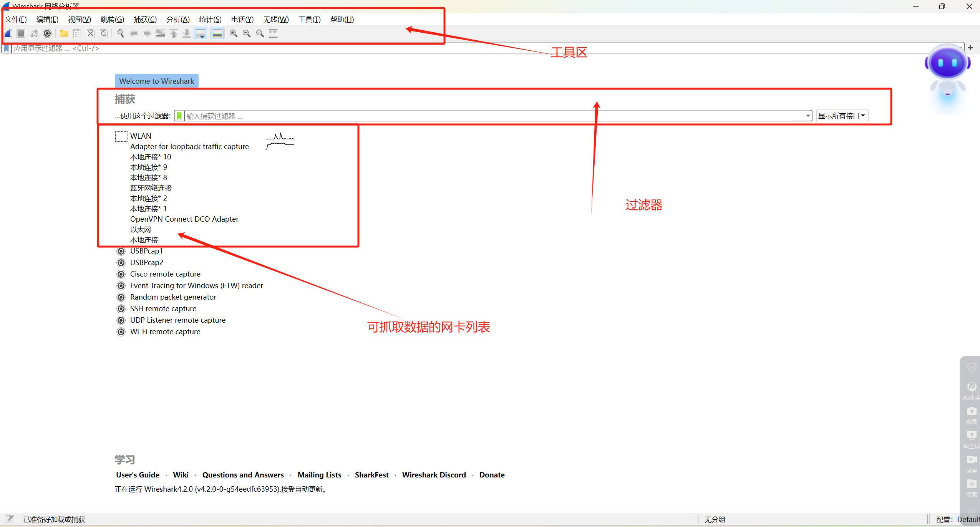Open the Wireshark Discord link
Screen dimensions: 980x527
point(434,475)
